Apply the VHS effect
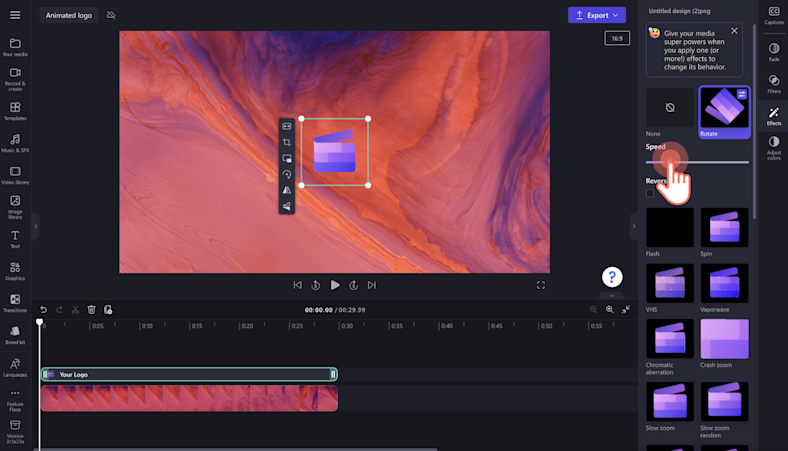The image size is (788, 451). [x=670, y=283]
